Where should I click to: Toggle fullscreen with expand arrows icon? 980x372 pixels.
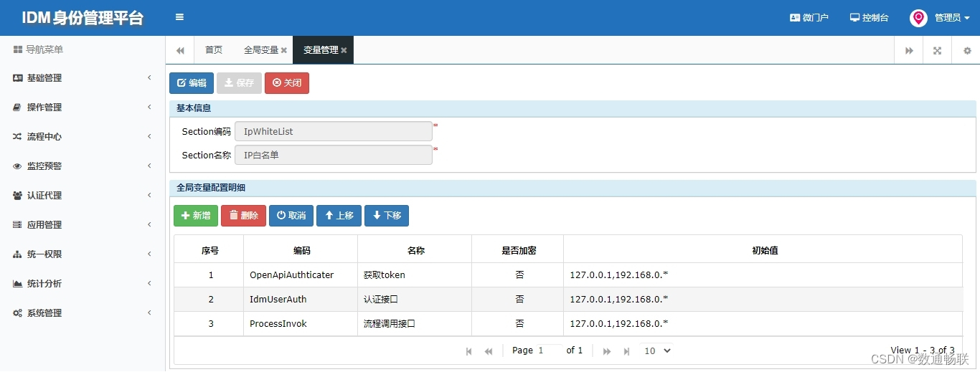tap(937, 50)
